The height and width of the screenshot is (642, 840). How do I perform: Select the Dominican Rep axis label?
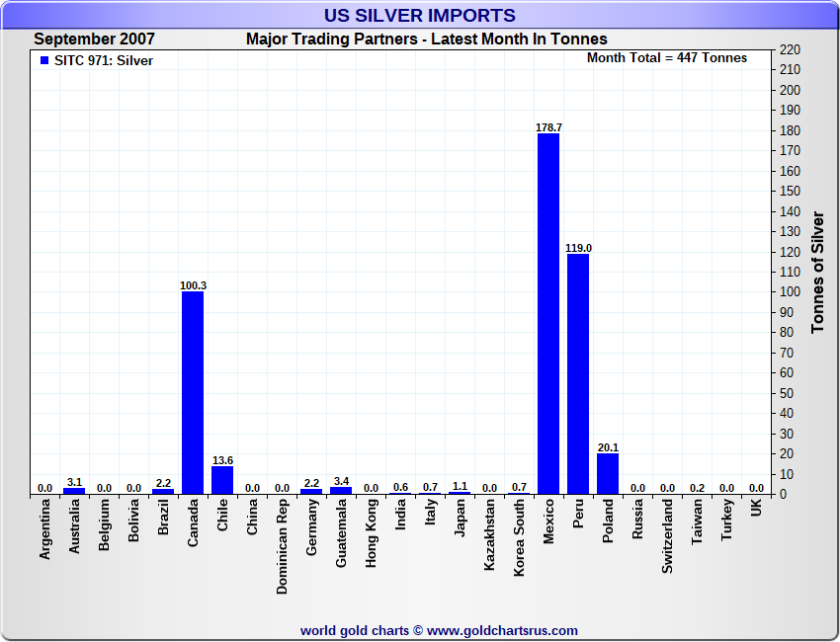click(x=283, y=547)
